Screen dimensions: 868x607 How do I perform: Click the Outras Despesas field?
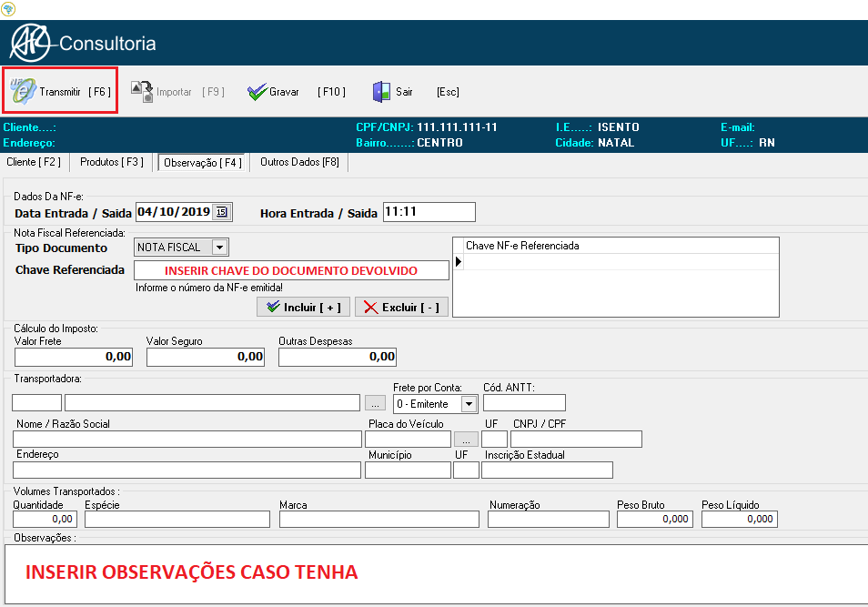point(338,358)
